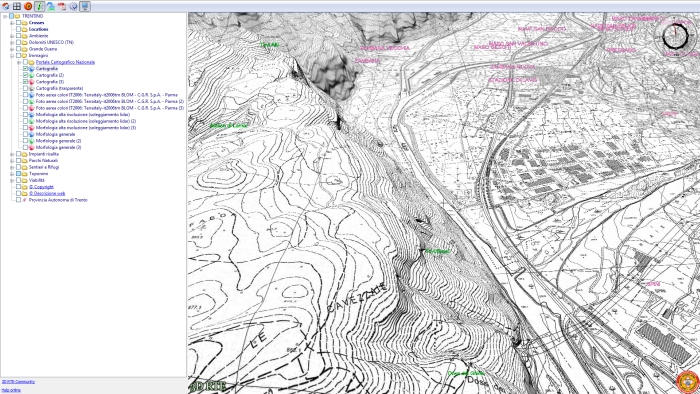Open the Help online link
This screenshot has width=700, height=394.
[x=11, y=390]
